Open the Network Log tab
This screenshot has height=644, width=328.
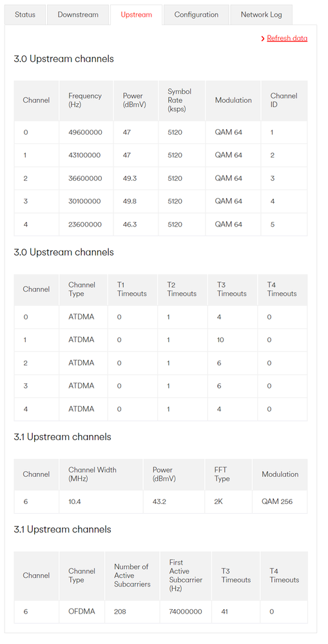click(x=261, y=15)
